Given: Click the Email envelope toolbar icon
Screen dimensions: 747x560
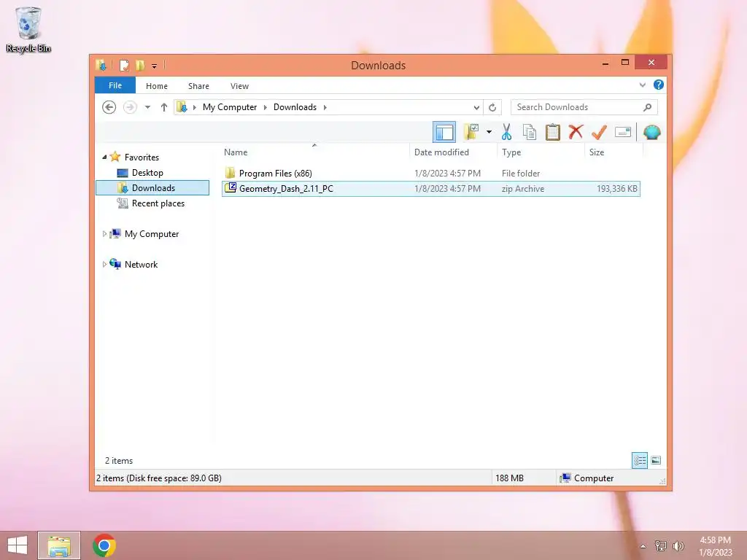Looking at the screenshot, I should tap(623, 132).
